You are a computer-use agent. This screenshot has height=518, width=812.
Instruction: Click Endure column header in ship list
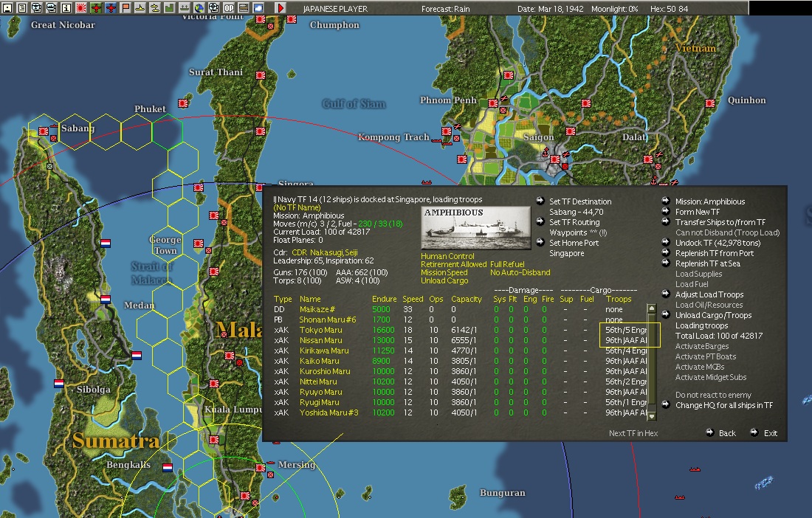(385, 299)
